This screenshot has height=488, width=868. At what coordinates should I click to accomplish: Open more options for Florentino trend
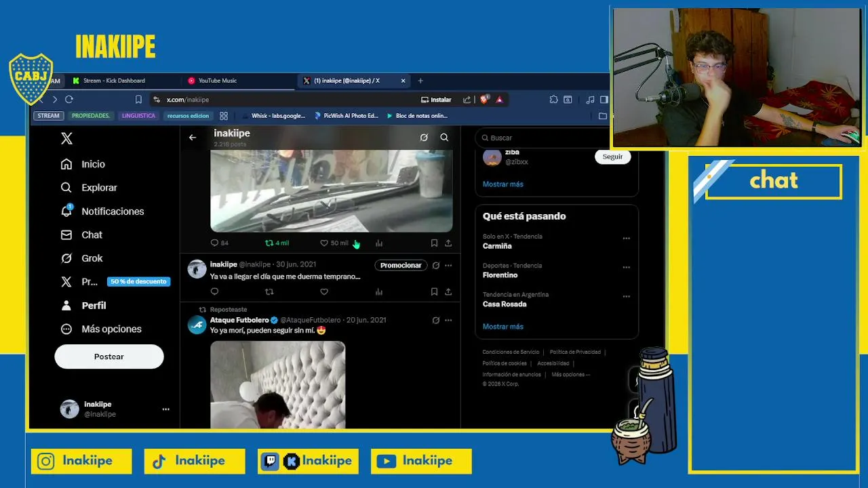[x=626, y=267]
